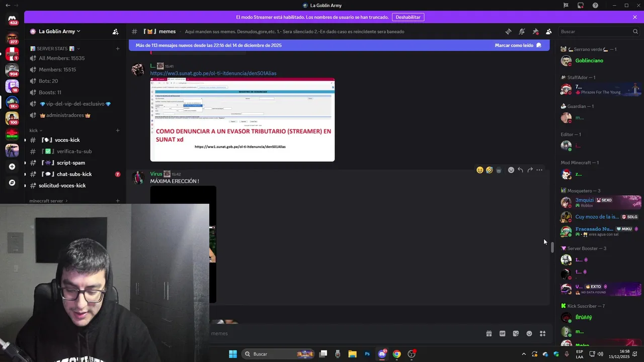Open Discord inbox flag icon in title bar
The height and width of the screenshot is (362, 644).
(566, 6)
